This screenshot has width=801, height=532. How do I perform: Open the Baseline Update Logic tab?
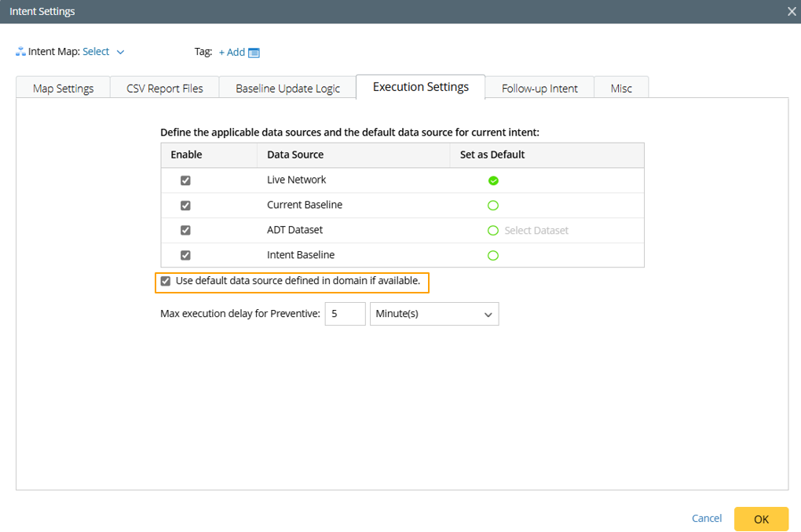(x=287, y=88)
